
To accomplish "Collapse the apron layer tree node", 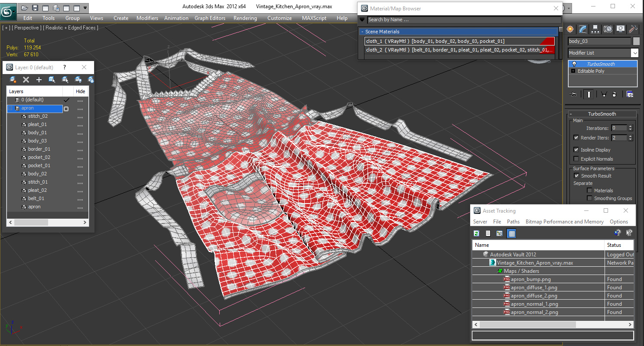I will click(x=11, y=108).
